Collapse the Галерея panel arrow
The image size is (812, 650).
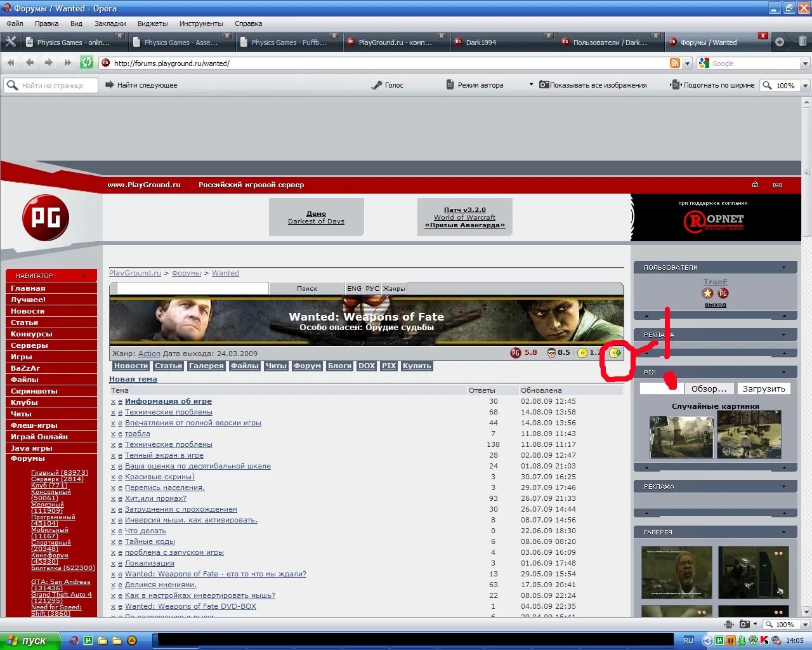[x=784, y=532]
